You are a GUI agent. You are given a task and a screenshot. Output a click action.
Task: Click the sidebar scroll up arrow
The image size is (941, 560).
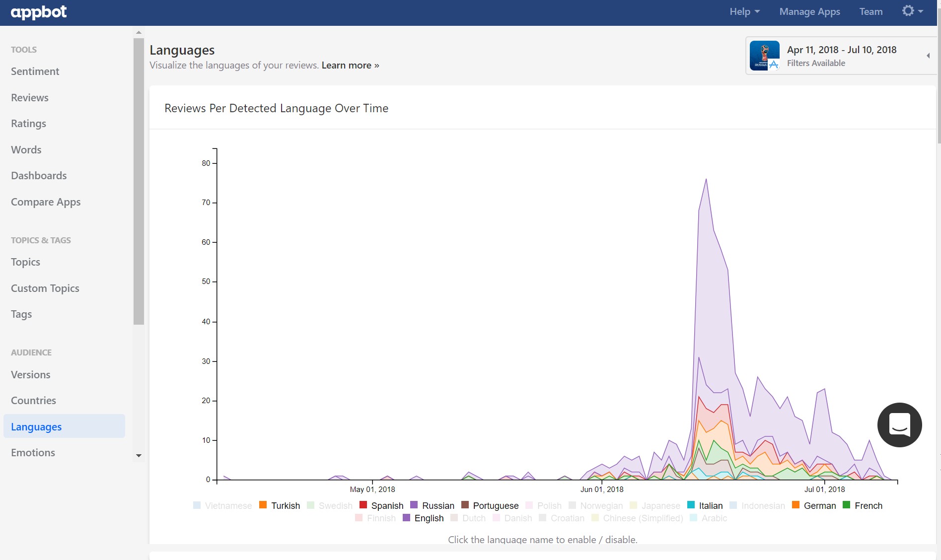click(x=139, y=32)
